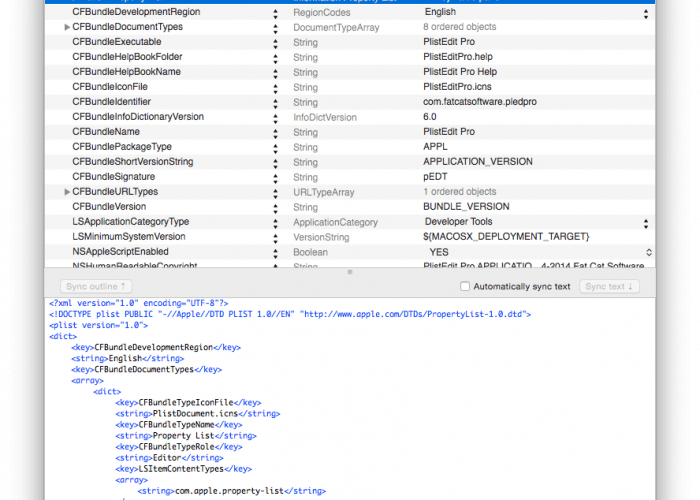Click the Sync text button
The image size is (700, 500).
tap(609, 287)
